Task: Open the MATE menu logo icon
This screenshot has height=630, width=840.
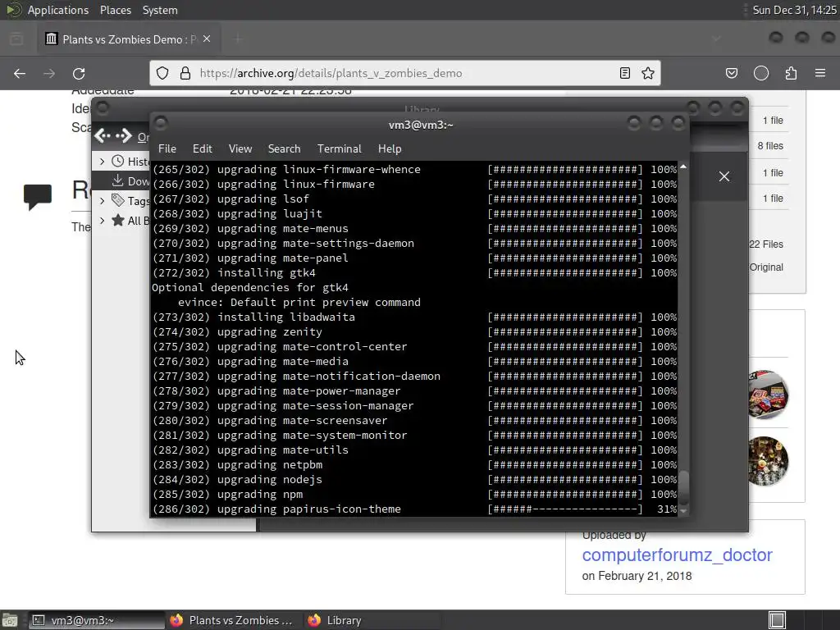Action: [x=13, y=10]
